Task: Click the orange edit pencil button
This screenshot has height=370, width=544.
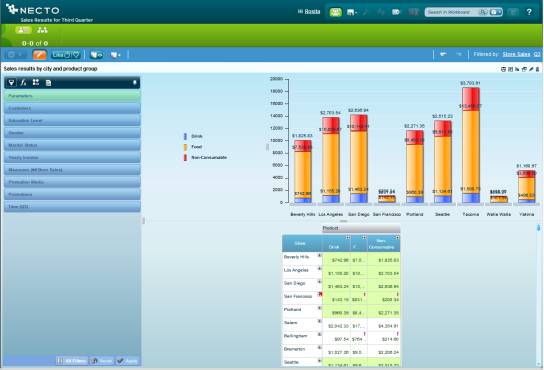Action: (x=40, y=54)
